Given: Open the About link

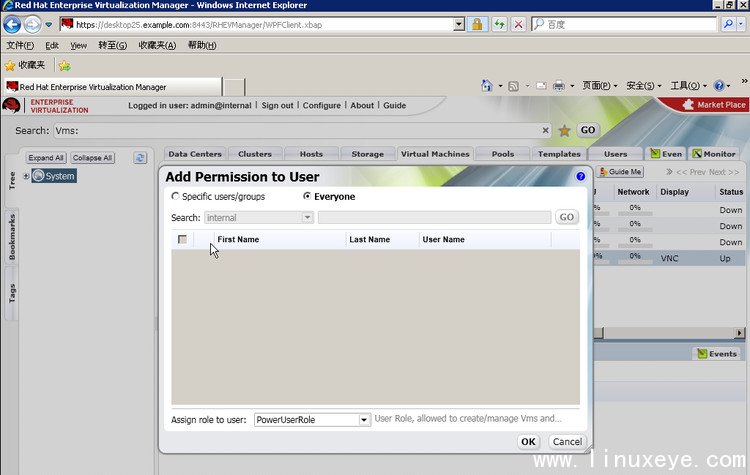Looking at the screenshot, I should click(x=362, y=105).
